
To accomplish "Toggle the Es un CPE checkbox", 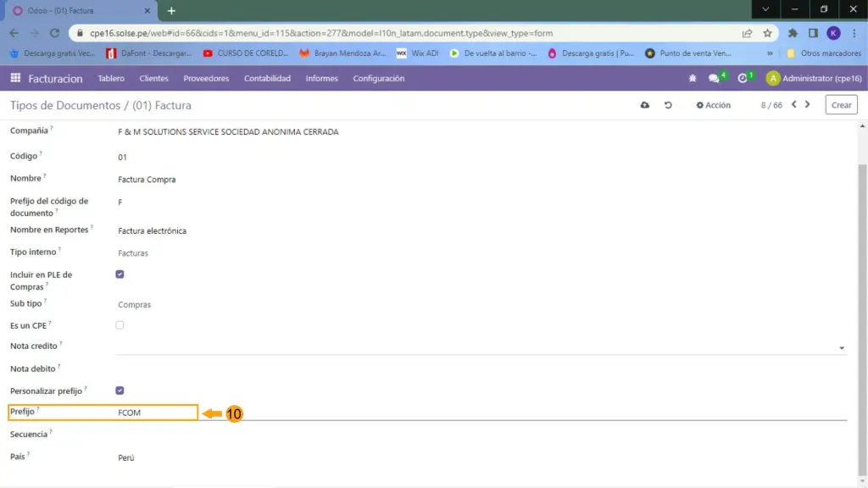I will [120, 325].
